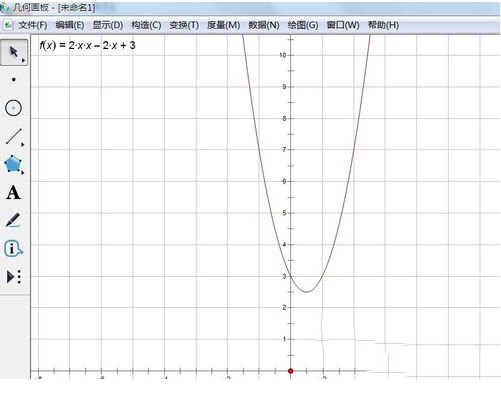Expand the Arrow tool flyout triangle

(23, 61)
